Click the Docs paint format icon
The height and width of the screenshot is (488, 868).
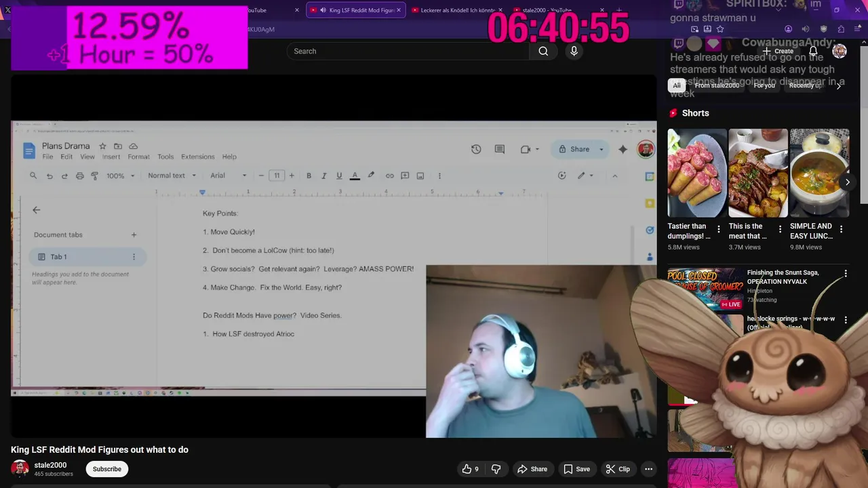click(95, 176)
